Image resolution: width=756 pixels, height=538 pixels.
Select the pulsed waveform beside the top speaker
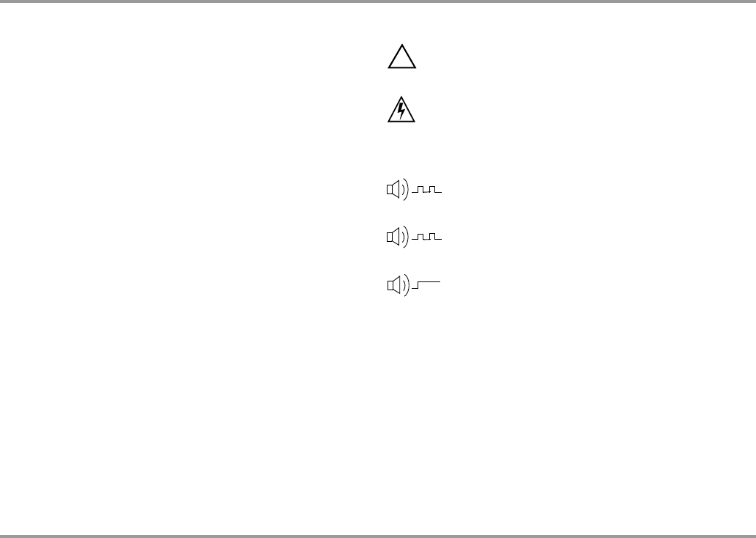[426, 189]
